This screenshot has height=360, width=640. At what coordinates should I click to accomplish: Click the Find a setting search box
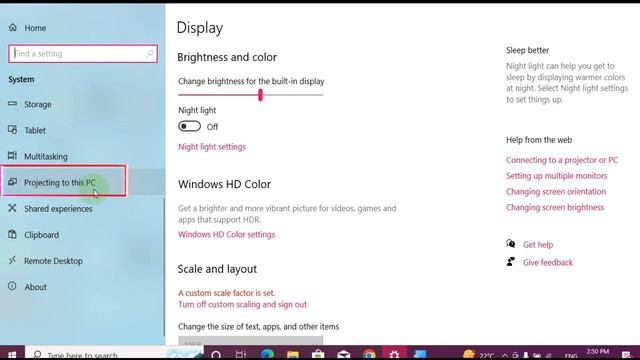coord(83,53)
